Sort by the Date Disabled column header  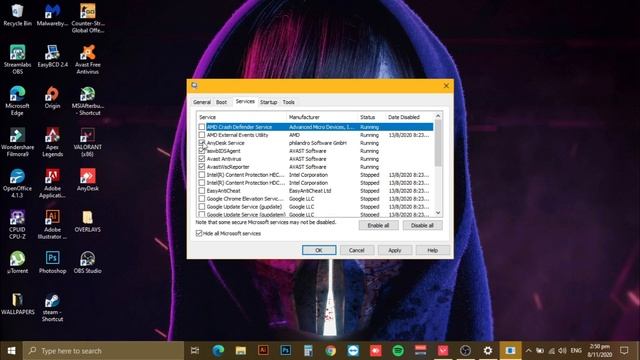pos(409,117)
